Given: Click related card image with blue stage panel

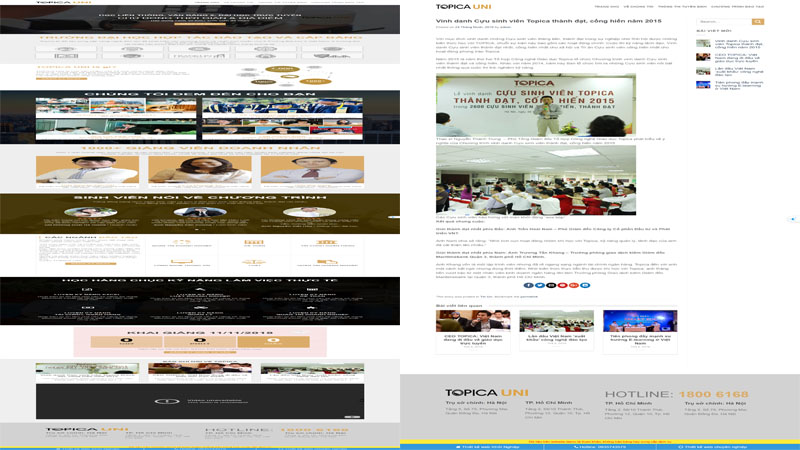Looking at the screenshot, I should [640, 321].
